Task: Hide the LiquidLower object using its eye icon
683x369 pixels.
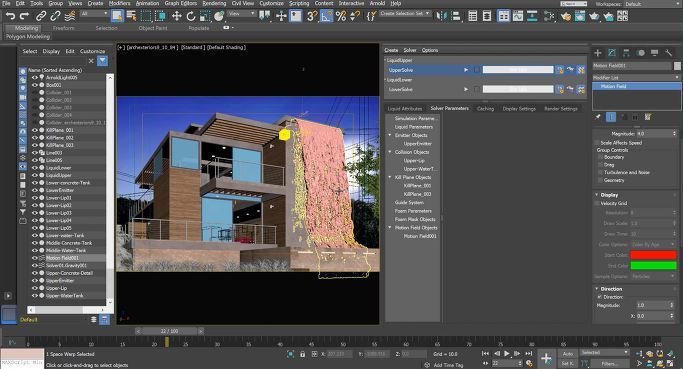Action: [x=35, y=168]
